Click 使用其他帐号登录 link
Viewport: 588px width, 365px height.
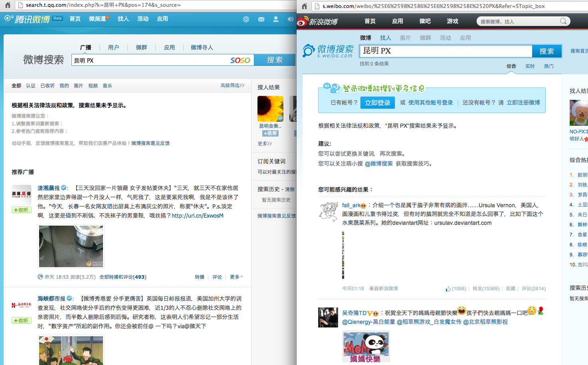click(x=431, y=103)
